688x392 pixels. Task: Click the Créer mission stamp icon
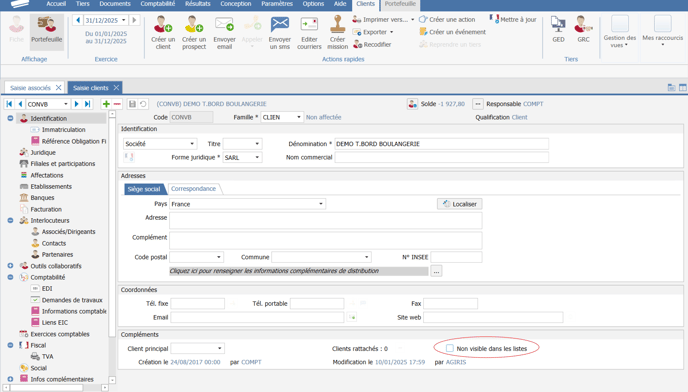pos(337,24)
